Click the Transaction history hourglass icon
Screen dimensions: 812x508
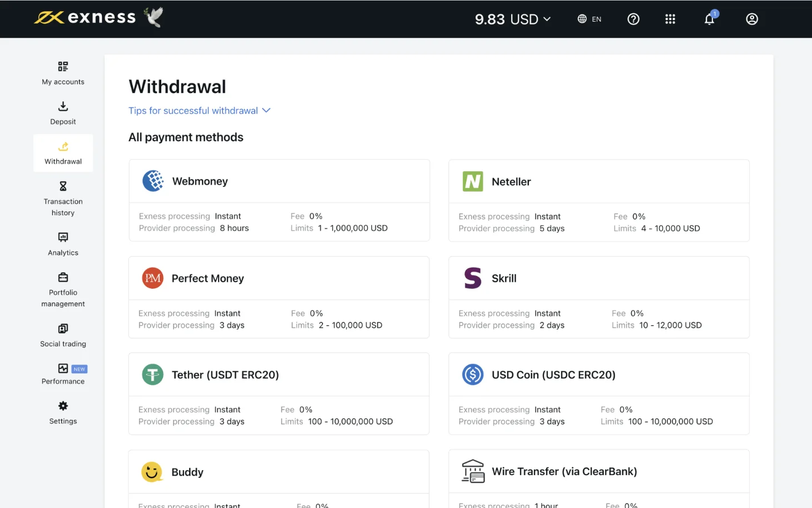[x=63, y=186]
